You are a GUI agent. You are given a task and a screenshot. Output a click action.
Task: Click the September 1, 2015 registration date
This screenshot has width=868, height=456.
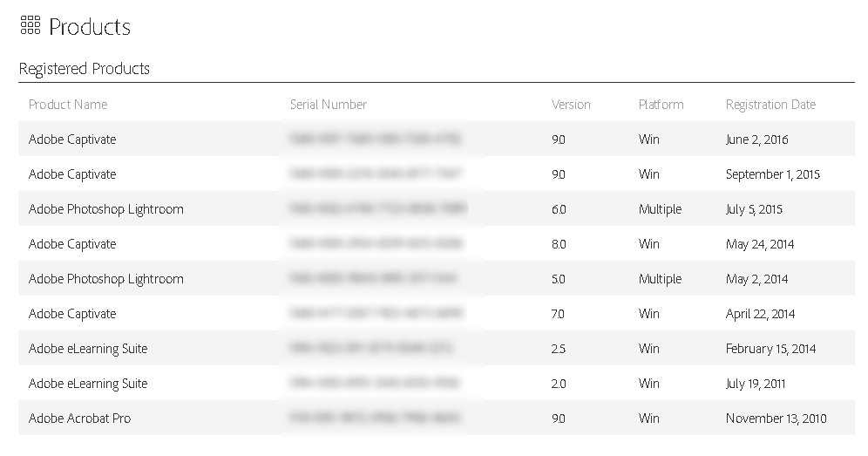tap(772, 174)
